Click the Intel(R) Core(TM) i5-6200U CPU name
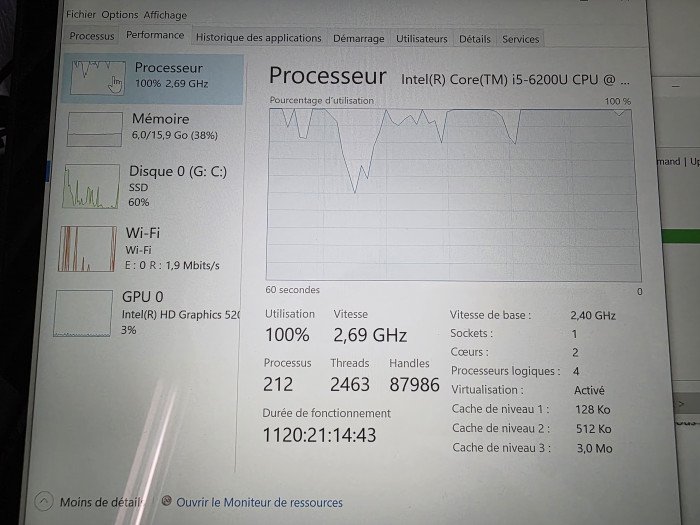Image resolution: width=700 pixels, height=525 pixels. click(515, 79)
